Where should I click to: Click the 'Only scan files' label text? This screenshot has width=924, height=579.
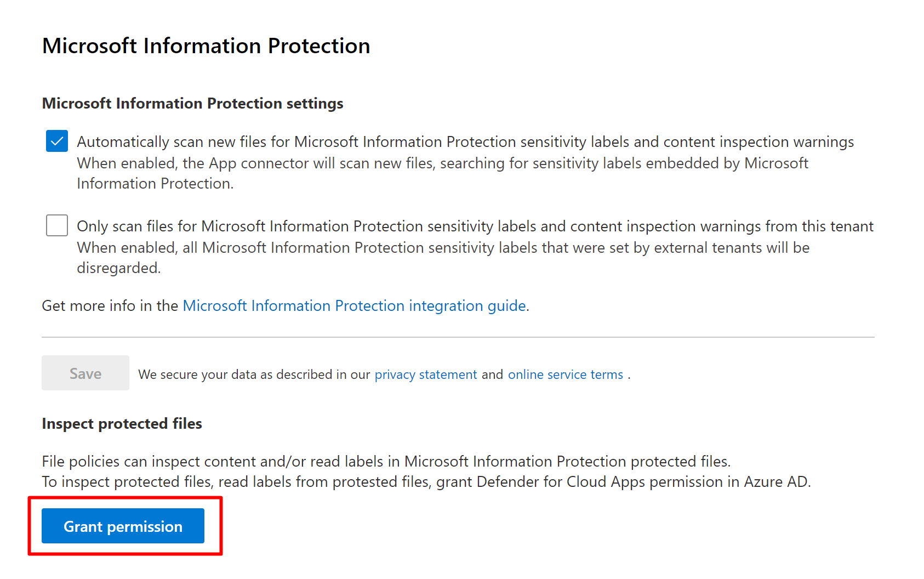click(475, 226)
